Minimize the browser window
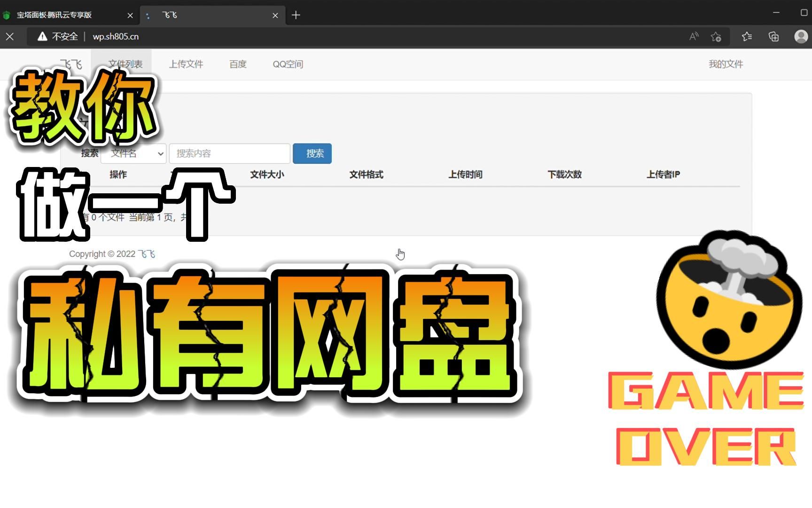The width and height of the screenshot is (812, 508). click(x=776, y=13)
